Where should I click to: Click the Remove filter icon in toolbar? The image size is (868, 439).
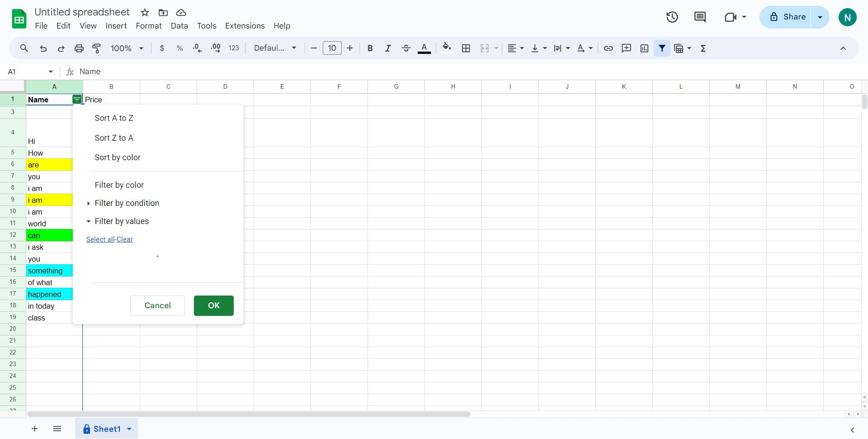coord(662,48)
